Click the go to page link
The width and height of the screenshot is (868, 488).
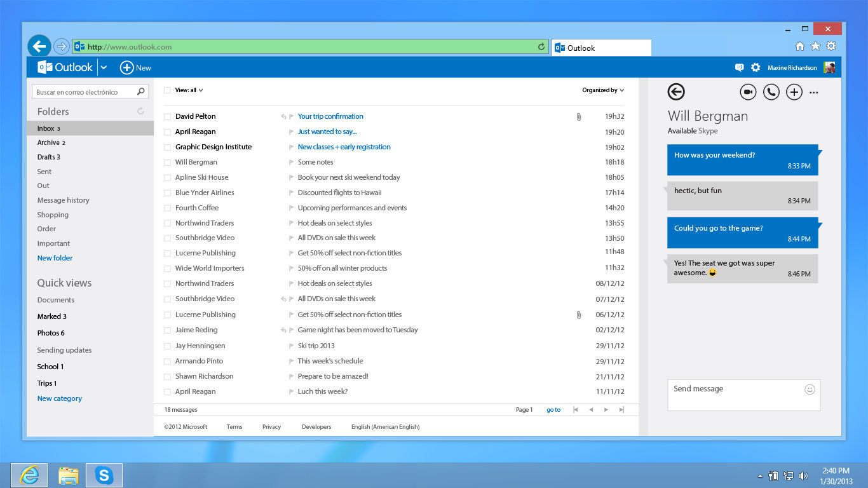[553, 409]
